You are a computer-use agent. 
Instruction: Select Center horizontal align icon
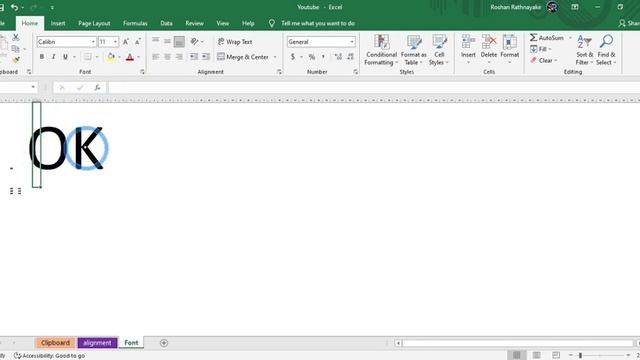[167, 57]
